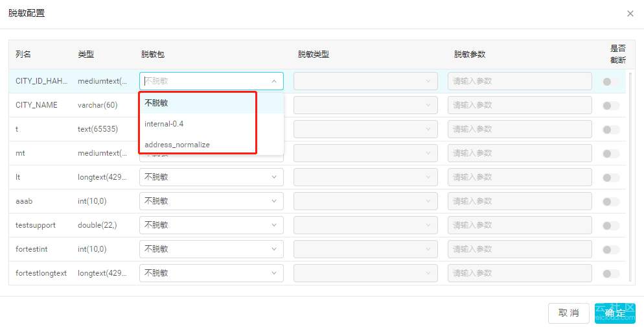The width and height of the screenshot is (644, 327).
Task: Click 脱敏参数 input for CITY_NAME row
Action: point(520,105)
